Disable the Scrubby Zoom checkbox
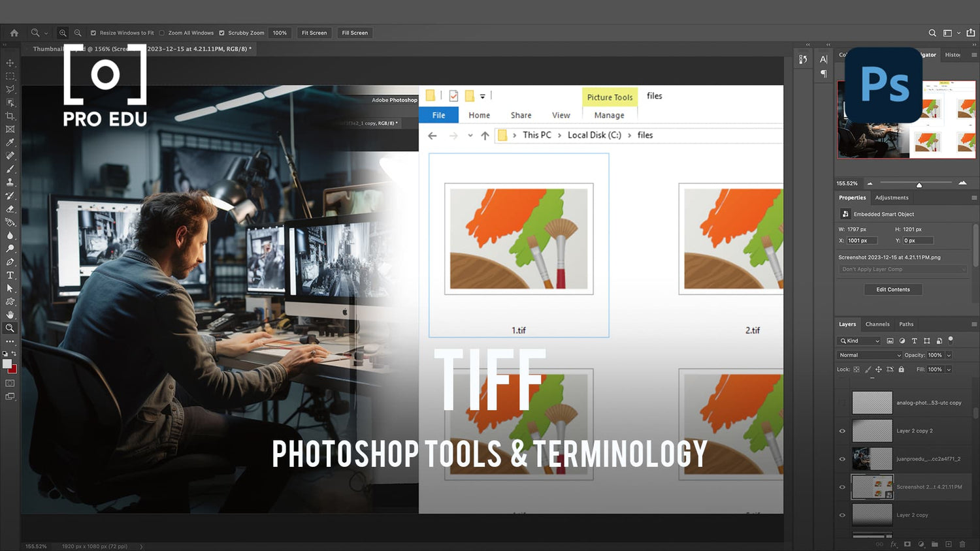 (222, 33)
